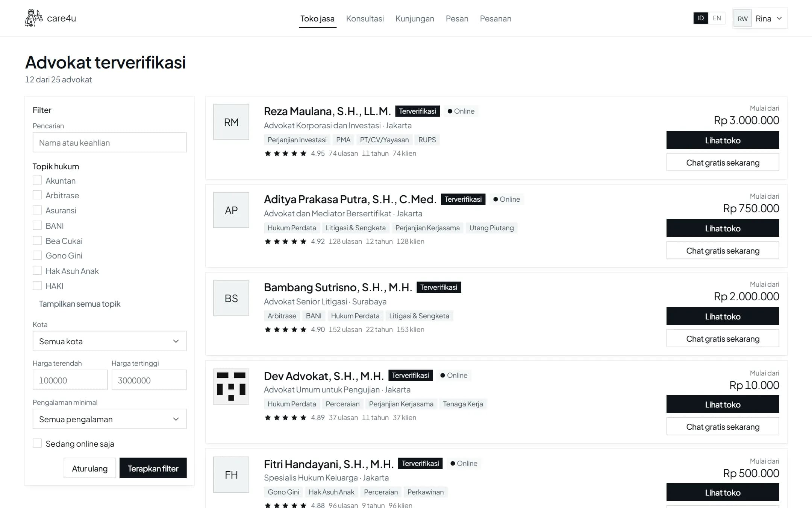Tick the Arbitrase topic checkbox
812x508 pixels.
click(37, 195)
